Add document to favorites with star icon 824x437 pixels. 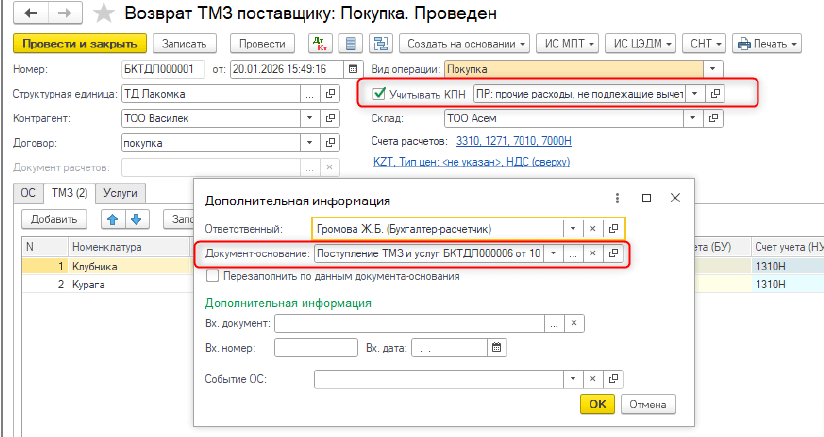pos(103,13)
